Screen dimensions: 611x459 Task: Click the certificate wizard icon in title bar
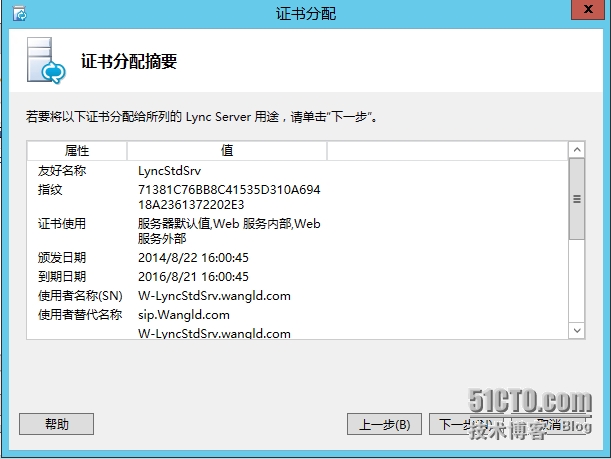(x=19, y=14)
